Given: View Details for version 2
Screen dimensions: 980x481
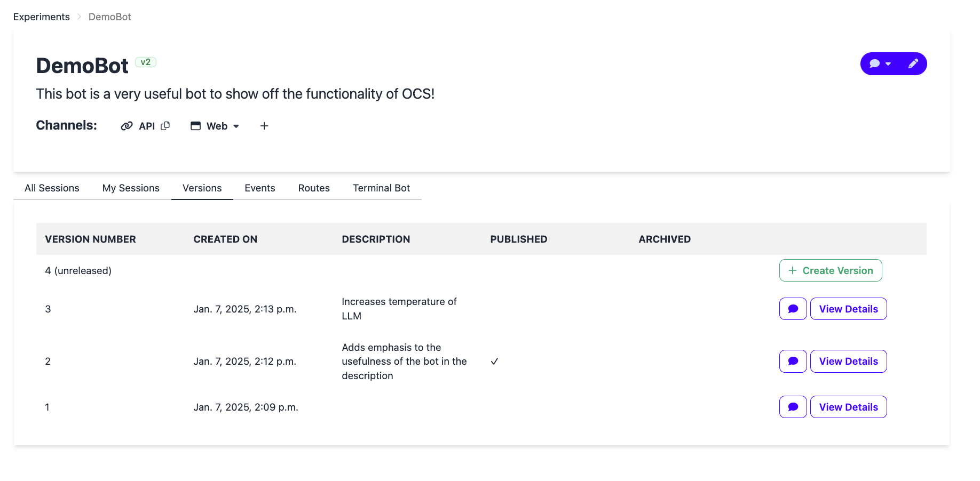Looking at the screenshot, I should pos(849,361).
